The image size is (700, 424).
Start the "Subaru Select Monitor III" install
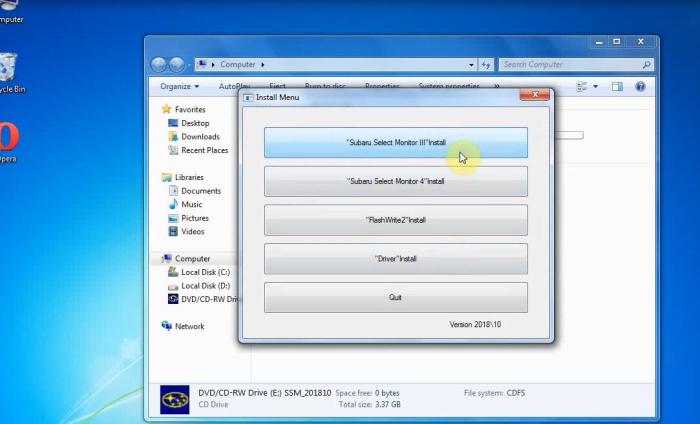point(396,142)
